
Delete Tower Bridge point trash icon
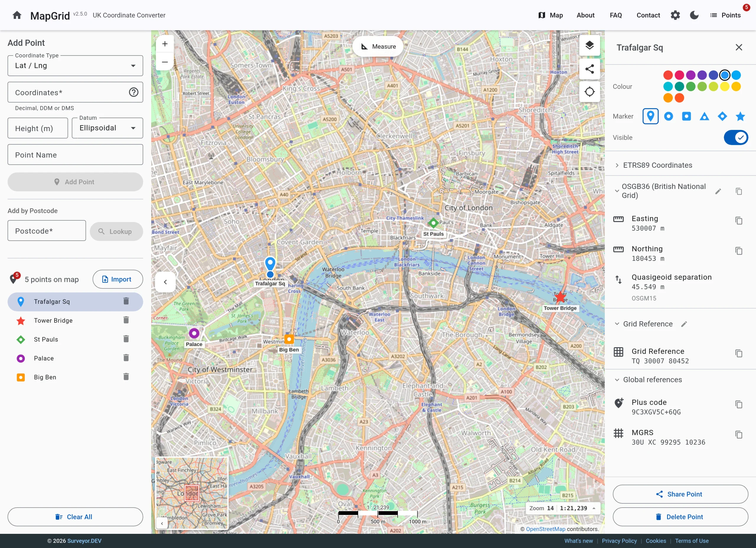click(126, 320)
